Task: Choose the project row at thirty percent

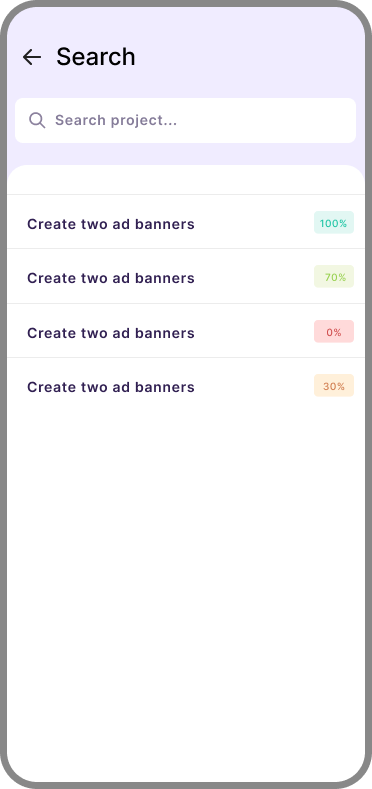Action: point(186,385)
